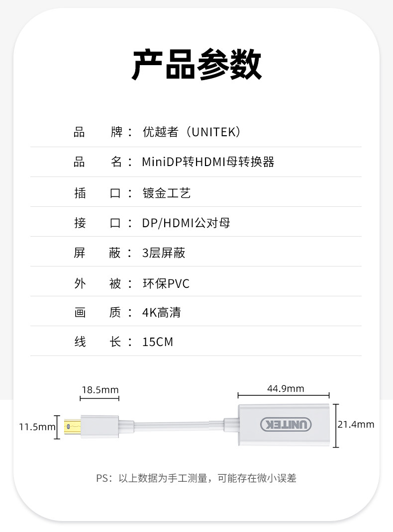Image resolution: width=393 pixels, height=532 pixels.
Task: Click the 44.9mm dimension label
Action: pos(286,389)
